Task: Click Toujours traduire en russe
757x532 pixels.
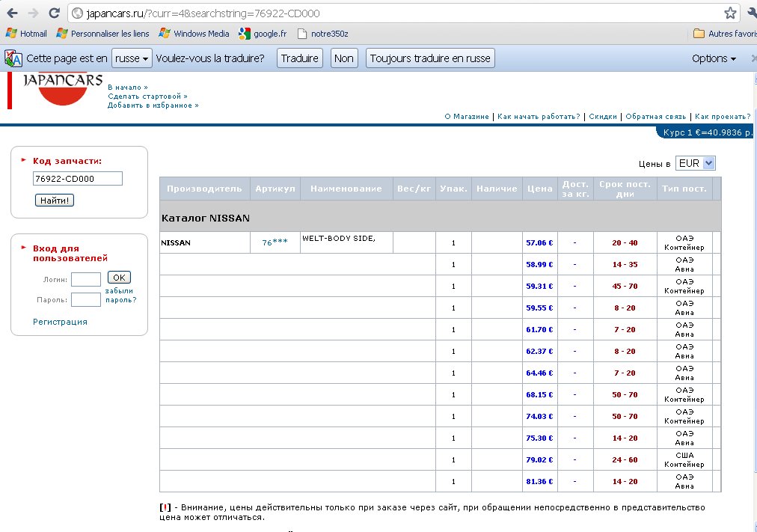Action: click(430, 58)
